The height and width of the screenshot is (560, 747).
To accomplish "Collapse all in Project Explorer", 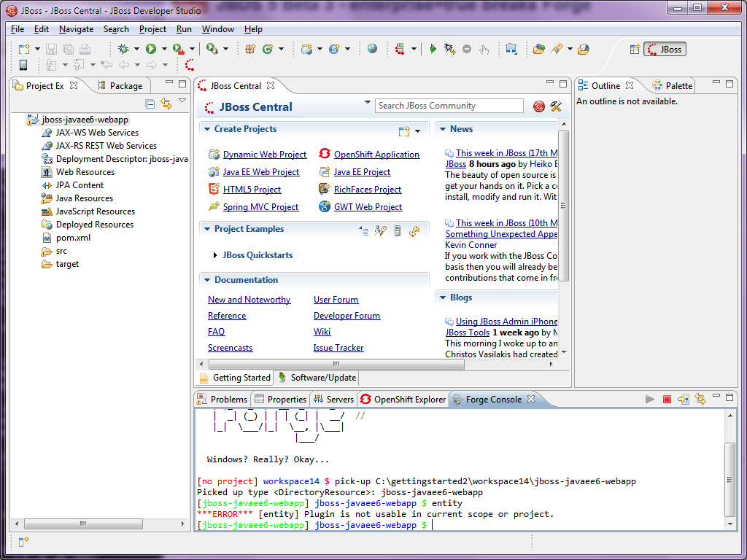I will 150,104.
